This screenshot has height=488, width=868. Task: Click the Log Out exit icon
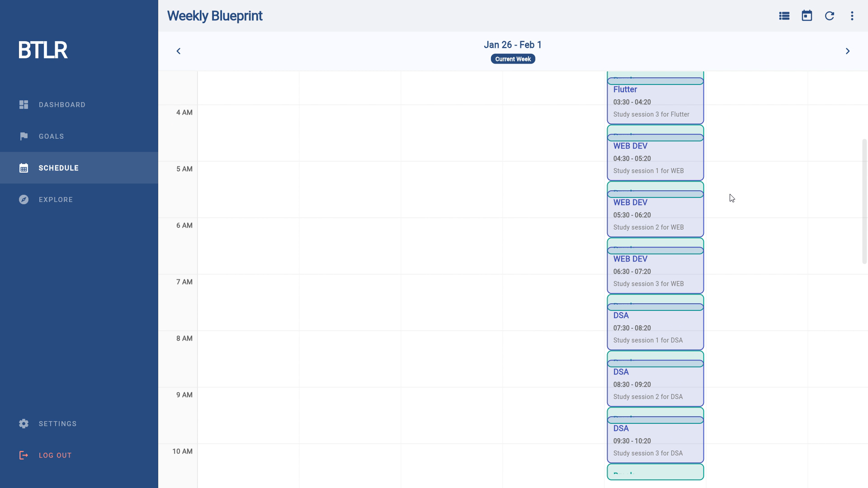[x=24, y=455]
